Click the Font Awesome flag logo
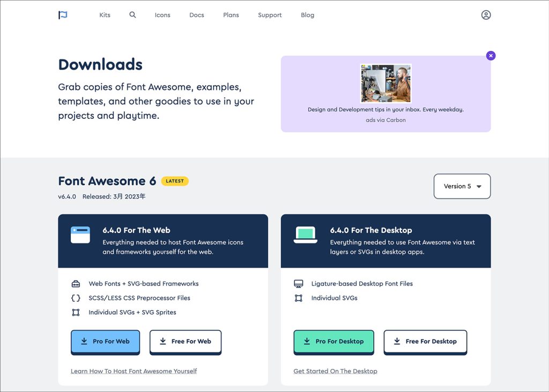This screenshot has height=392, width=549. point(63,14)
